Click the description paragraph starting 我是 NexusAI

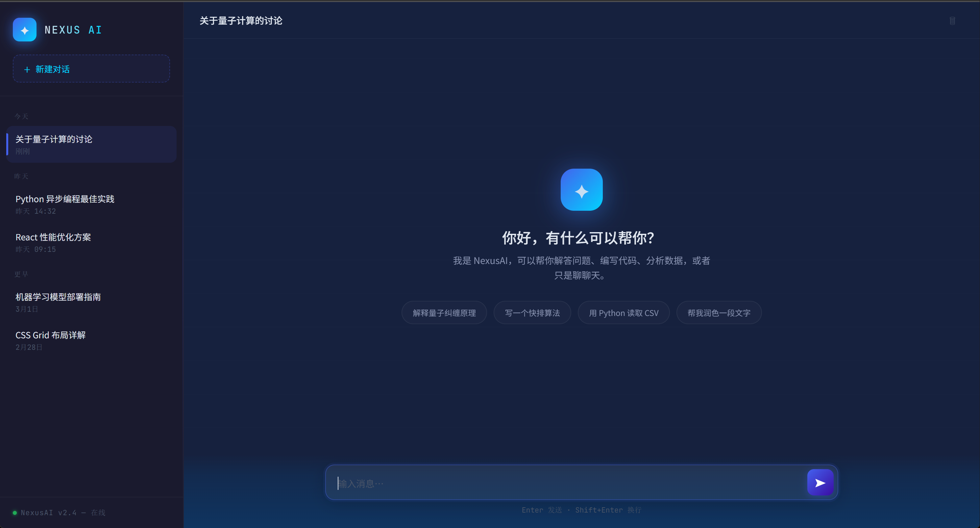[581, 268]
